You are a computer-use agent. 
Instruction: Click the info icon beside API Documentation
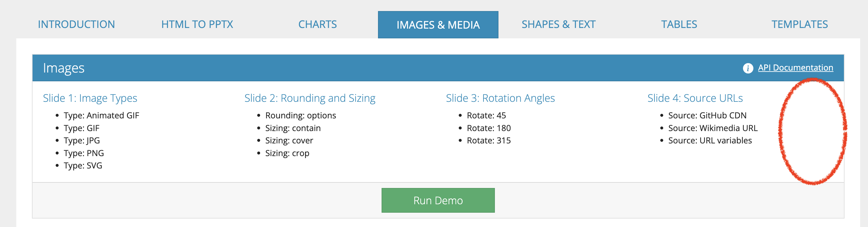(x=748, y=68)
